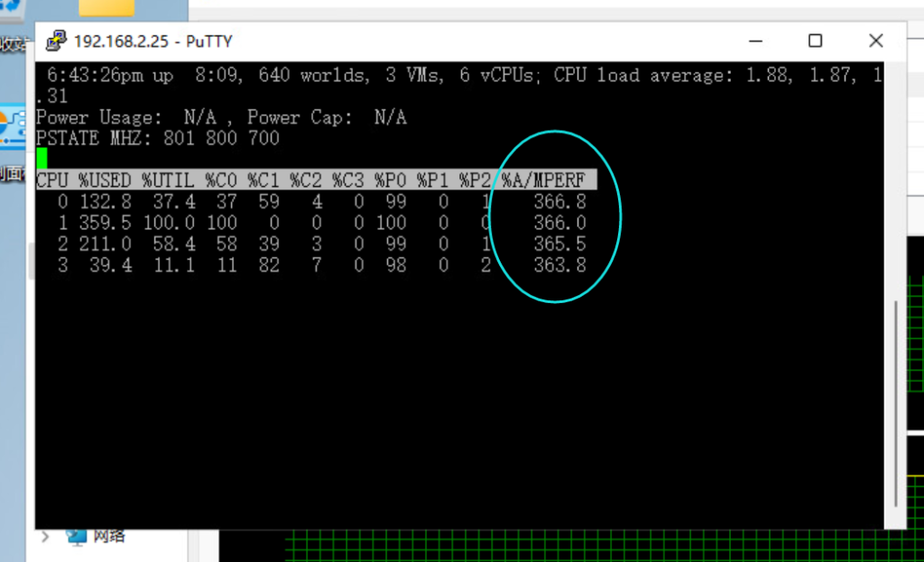Click the 58.4 %UTIL value

(174, 244)
